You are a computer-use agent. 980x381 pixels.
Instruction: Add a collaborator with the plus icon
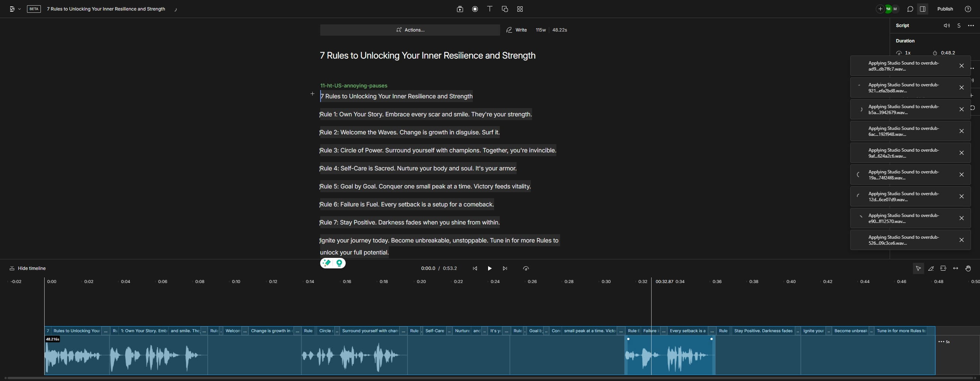(880, 9)
